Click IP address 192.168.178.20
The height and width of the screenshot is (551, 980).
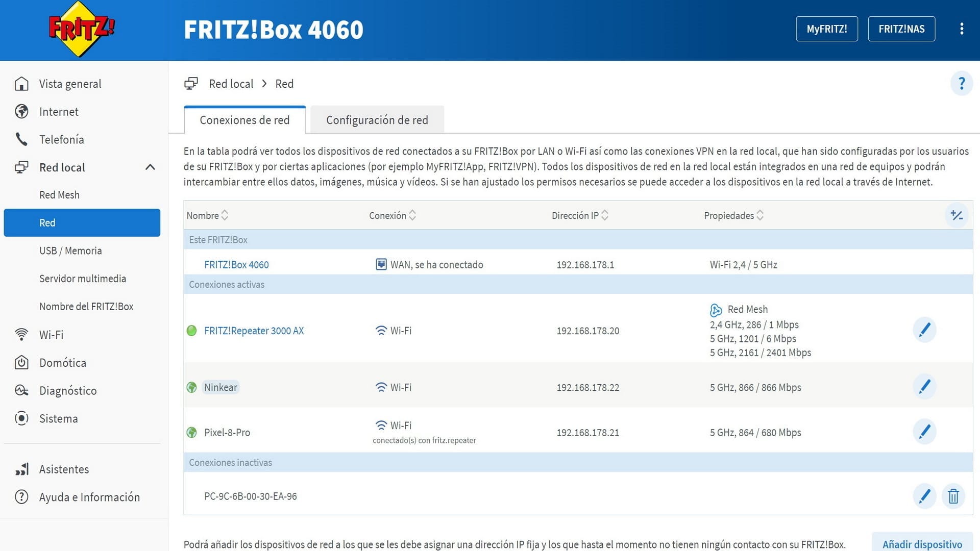pyautogui.click(x=587, y=331)
